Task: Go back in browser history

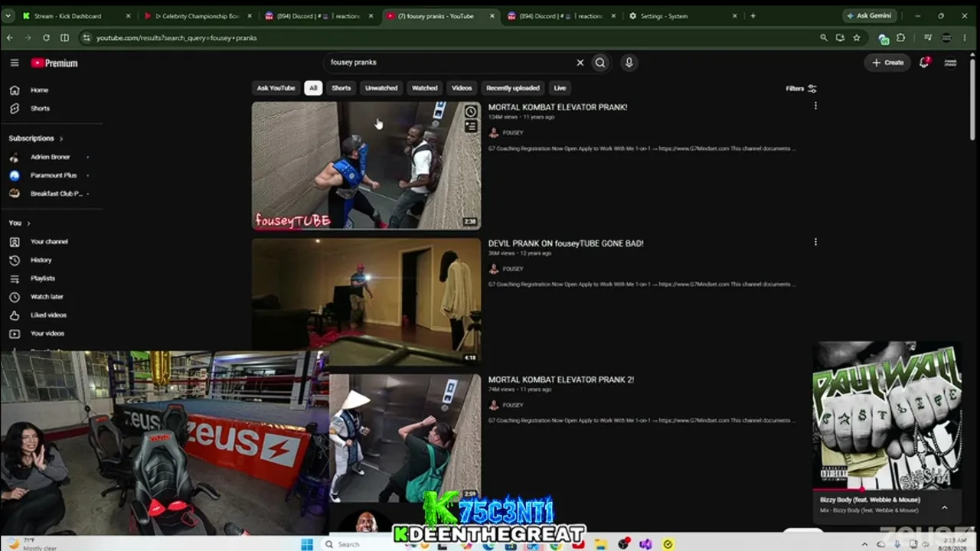Action: [10, 37]
